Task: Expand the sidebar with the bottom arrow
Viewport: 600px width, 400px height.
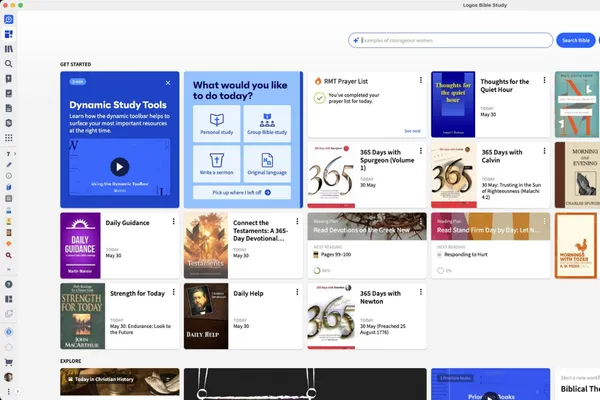Action: pos(17,392)
